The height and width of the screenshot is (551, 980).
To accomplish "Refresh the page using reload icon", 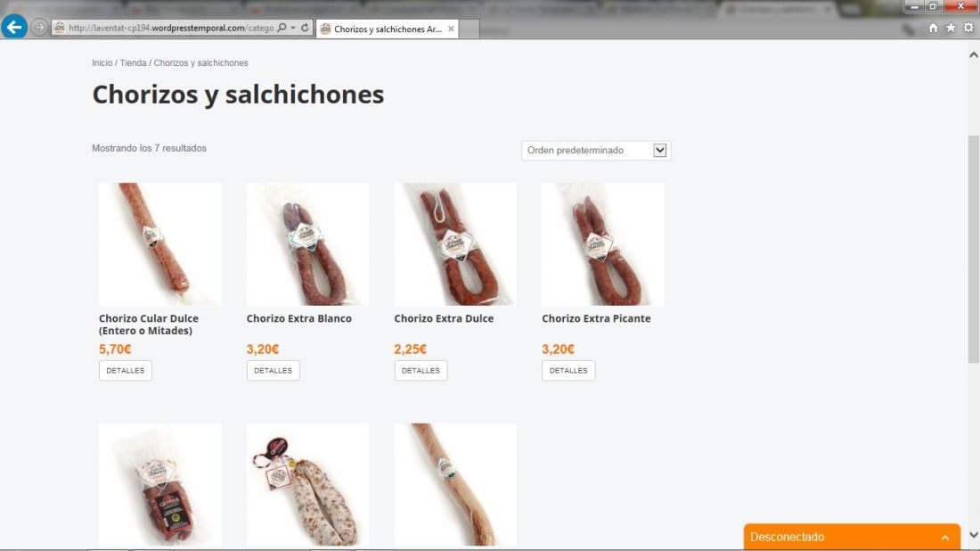I will tap(305, 28).
